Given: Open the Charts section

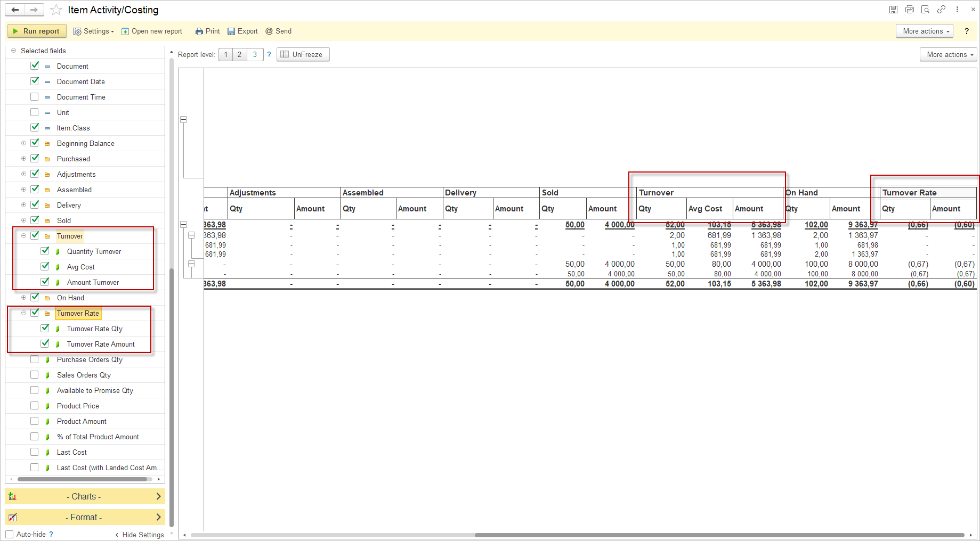Looking at the screenshot, I should [85, 496].
